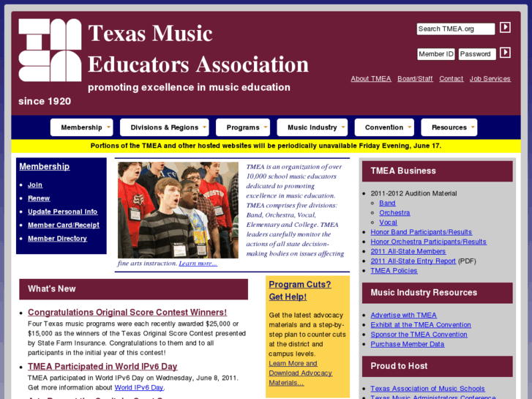Open Program Cuts? Get Help! heading
Screen dimensions: 532x399
(299, 291)
